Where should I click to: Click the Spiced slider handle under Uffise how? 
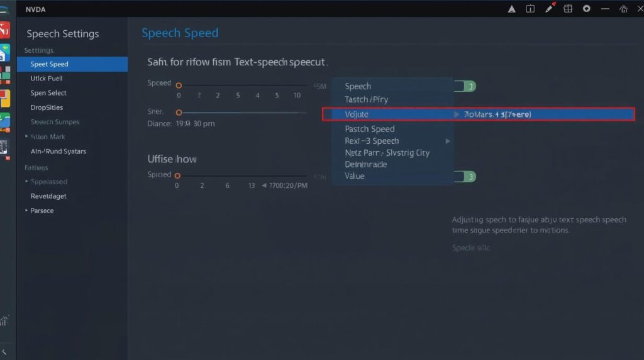[x=177, y=176]
